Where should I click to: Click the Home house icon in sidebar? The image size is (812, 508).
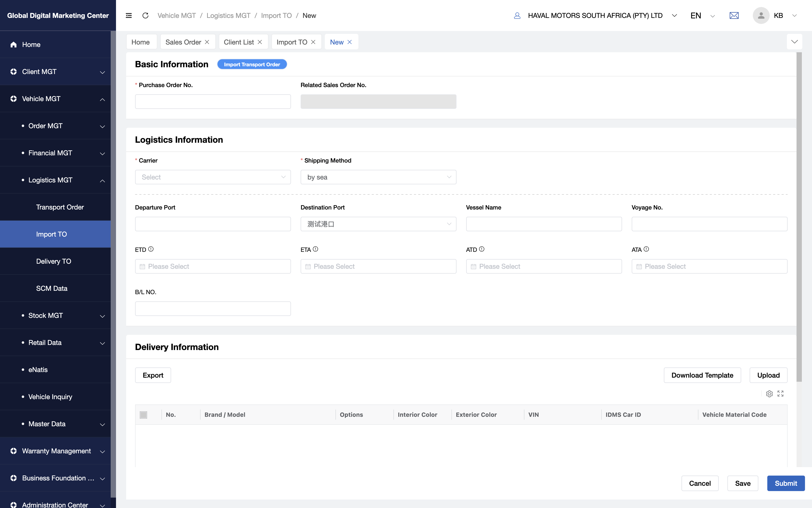pyautogui.click(x=14, y=44)
